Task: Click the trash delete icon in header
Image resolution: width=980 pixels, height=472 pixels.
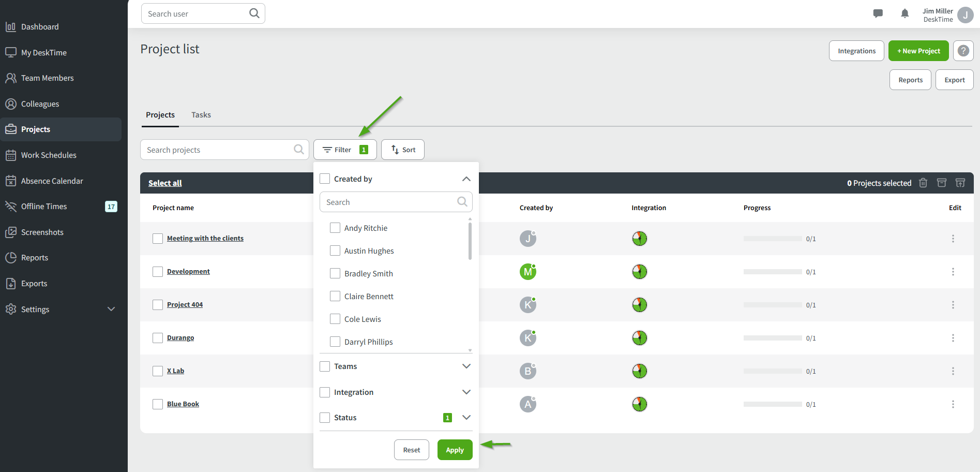Action: (923, 183)
